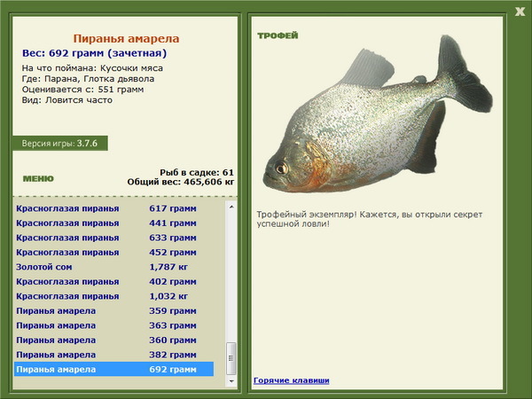Screen dimensions: 532x399
Task: Close the trophy window with the X
Action: 520,12
